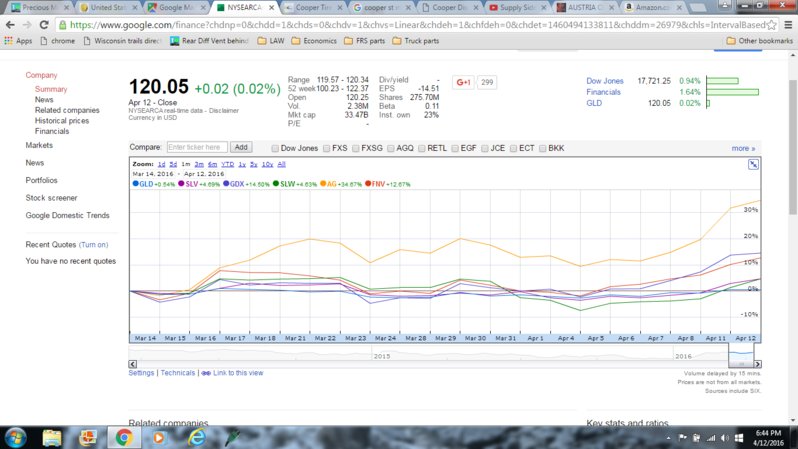Open the Apps bookmark grid icon
Viewport: 798px width, 449px height.
pyautogui.click(x=8, y=41)
